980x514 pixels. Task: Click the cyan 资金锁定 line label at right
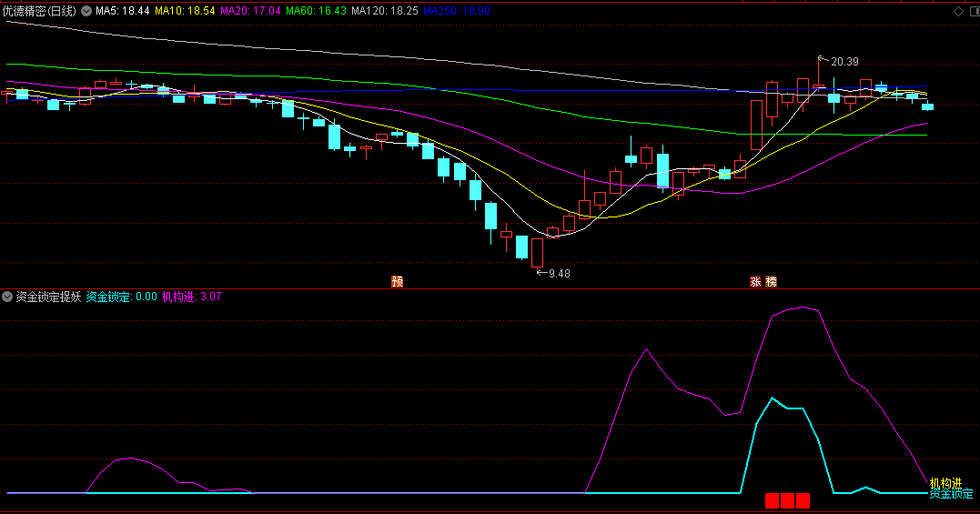(x=951, y=494)
